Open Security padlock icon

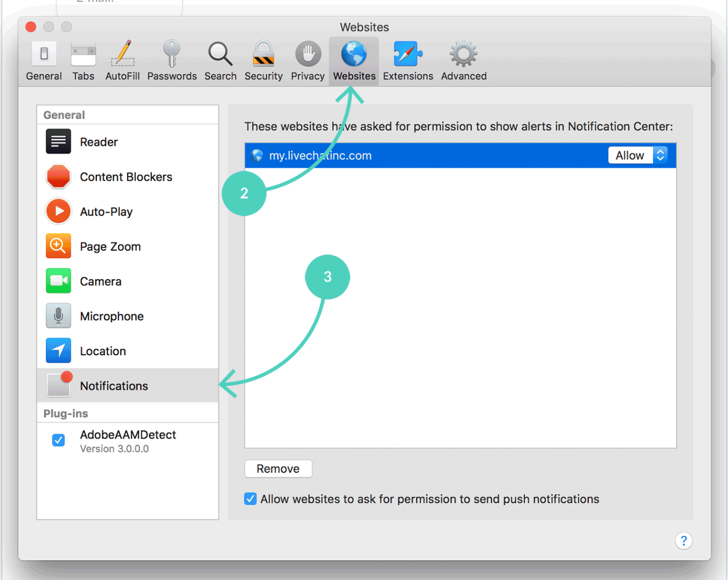coord(263,54)
